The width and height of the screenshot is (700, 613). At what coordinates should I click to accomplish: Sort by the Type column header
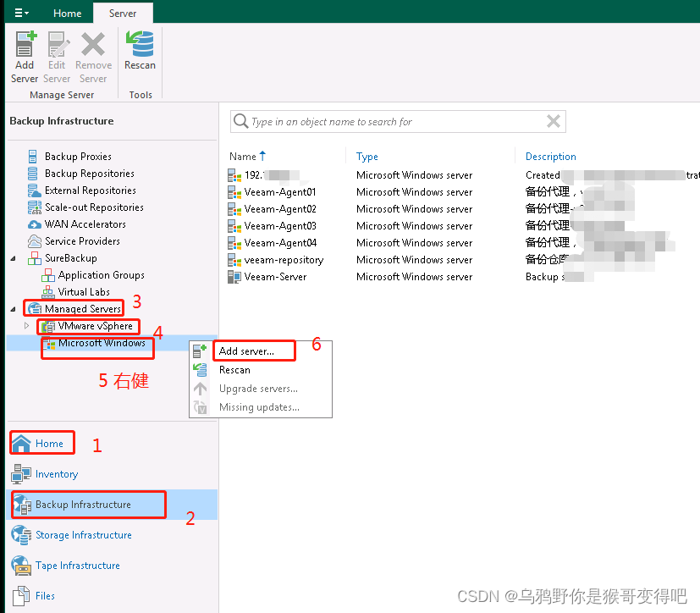click(x=367, y=157)
